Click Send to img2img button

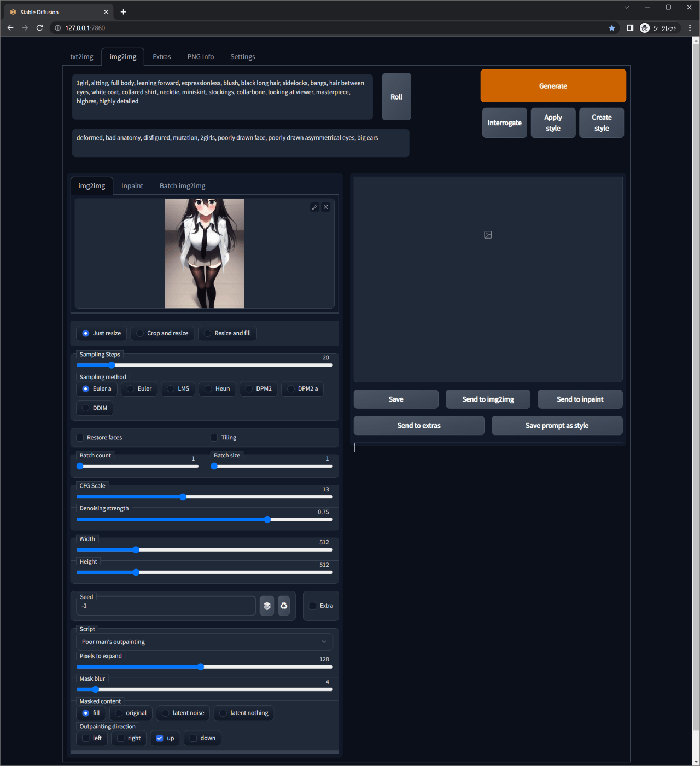click(x=488, y=399)
